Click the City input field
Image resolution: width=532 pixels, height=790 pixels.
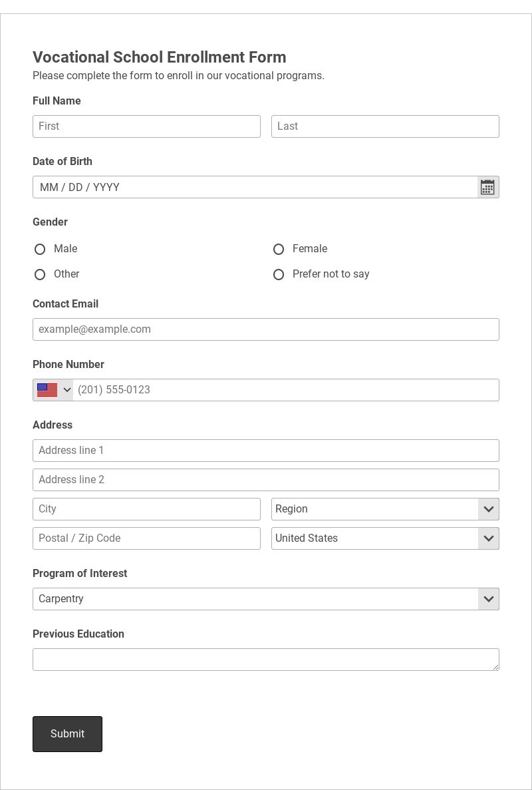pyautogui.click(x=146, y=509)
